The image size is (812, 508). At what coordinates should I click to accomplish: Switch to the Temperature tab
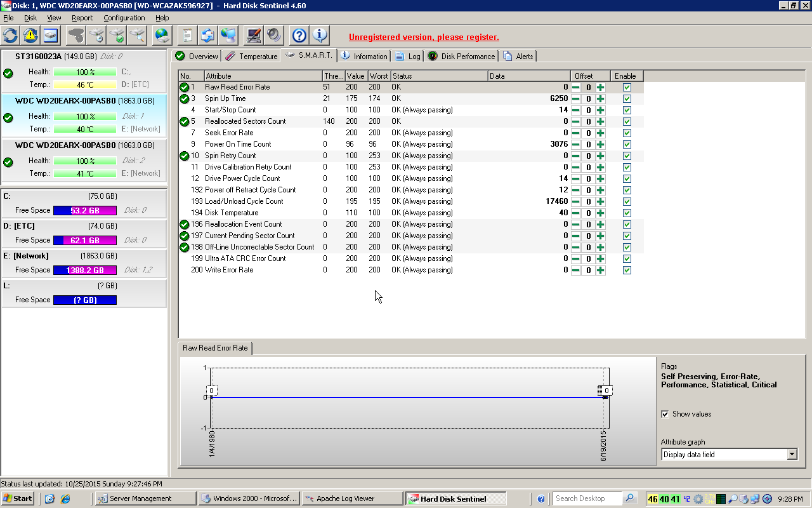click(x=251, y=56)
